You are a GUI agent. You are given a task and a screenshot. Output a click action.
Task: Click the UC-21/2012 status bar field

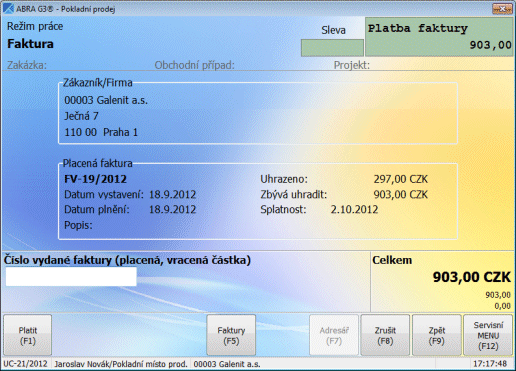[25, 363]
